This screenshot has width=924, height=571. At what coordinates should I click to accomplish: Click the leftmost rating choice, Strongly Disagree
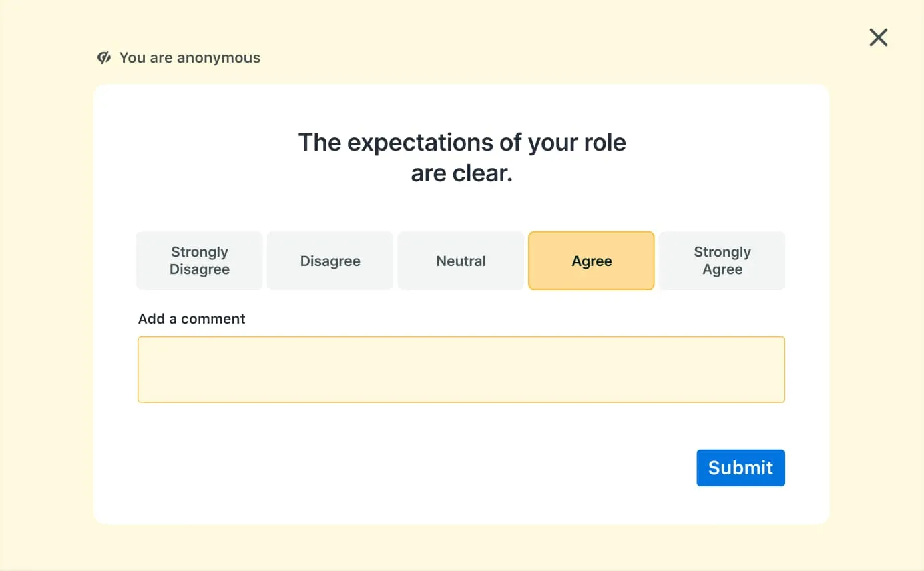click(x=199, y=261)
